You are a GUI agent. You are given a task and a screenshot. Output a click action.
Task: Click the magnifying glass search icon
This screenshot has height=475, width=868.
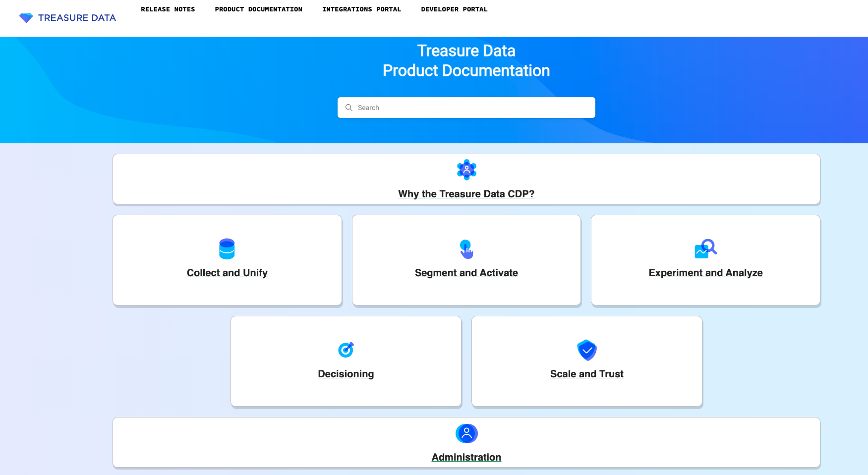pos(349,108)
